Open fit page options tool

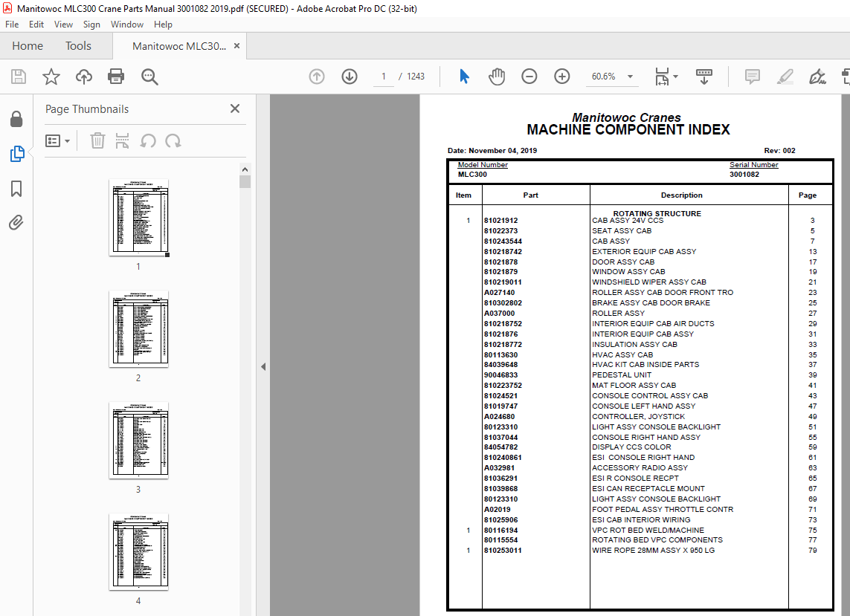[662, 77]
